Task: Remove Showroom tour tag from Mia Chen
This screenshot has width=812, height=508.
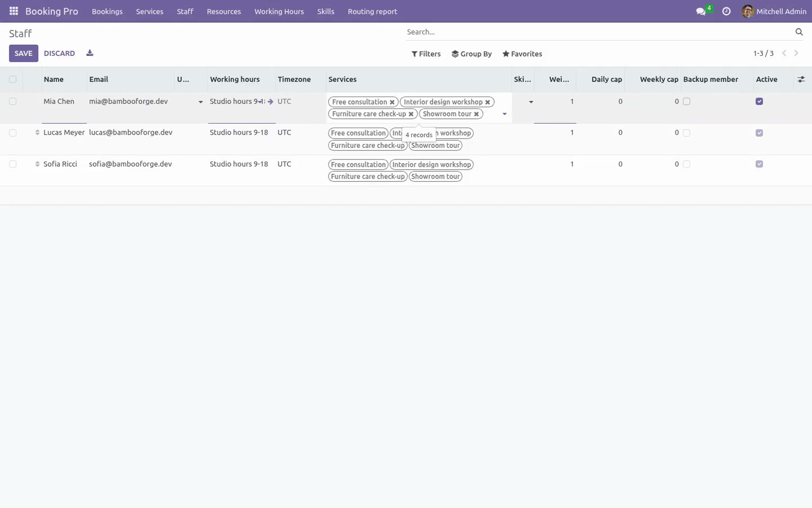Action: click(476, 114)
